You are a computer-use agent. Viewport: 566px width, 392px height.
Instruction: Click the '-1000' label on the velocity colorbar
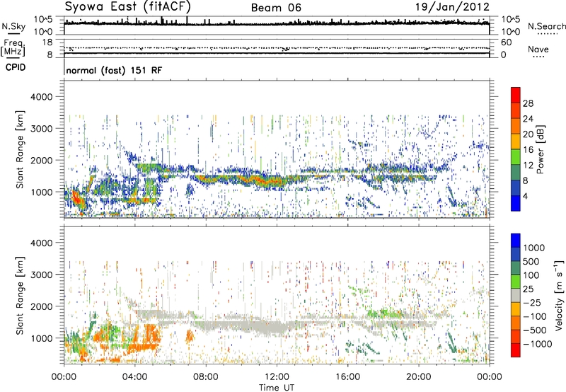537,344
